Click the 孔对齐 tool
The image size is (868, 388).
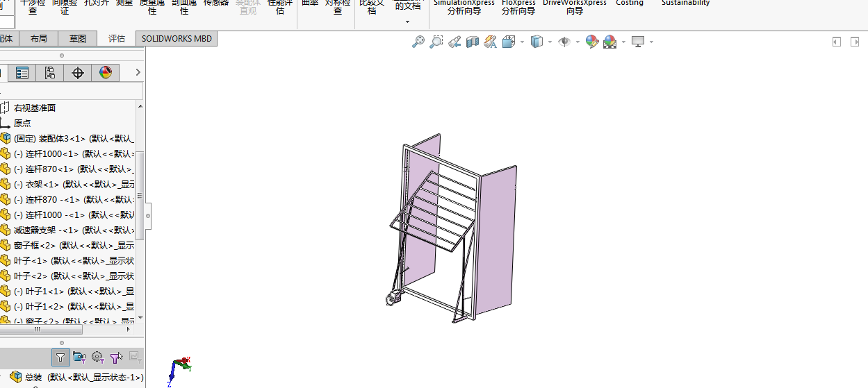[x=97, y=3]
